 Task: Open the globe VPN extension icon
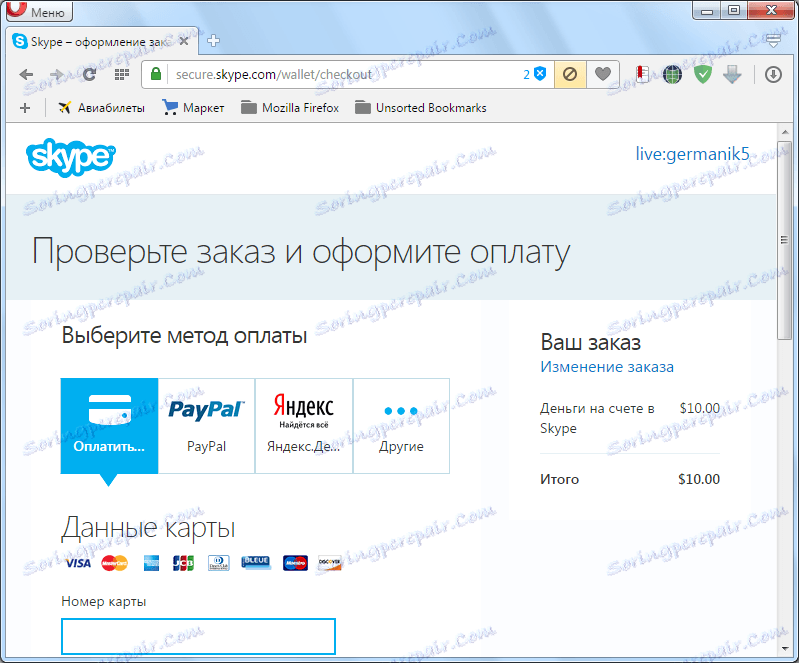pos(672,74)
